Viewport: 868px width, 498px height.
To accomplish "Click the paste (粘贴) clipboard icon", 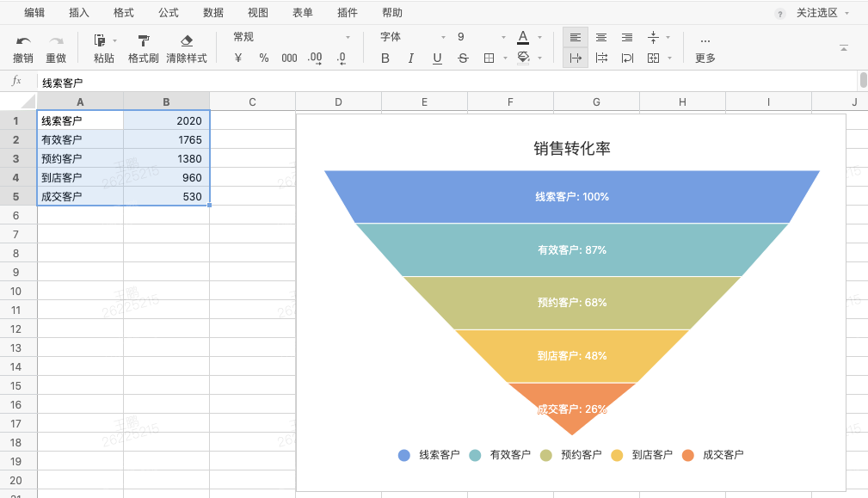I will [x=100, y=40].
